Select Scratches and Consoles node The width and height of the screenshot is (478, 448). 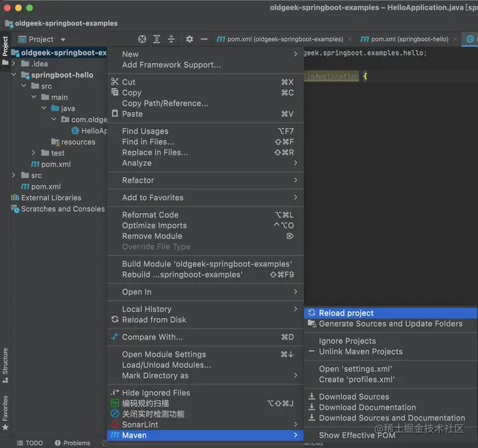(x=58, y=209)
